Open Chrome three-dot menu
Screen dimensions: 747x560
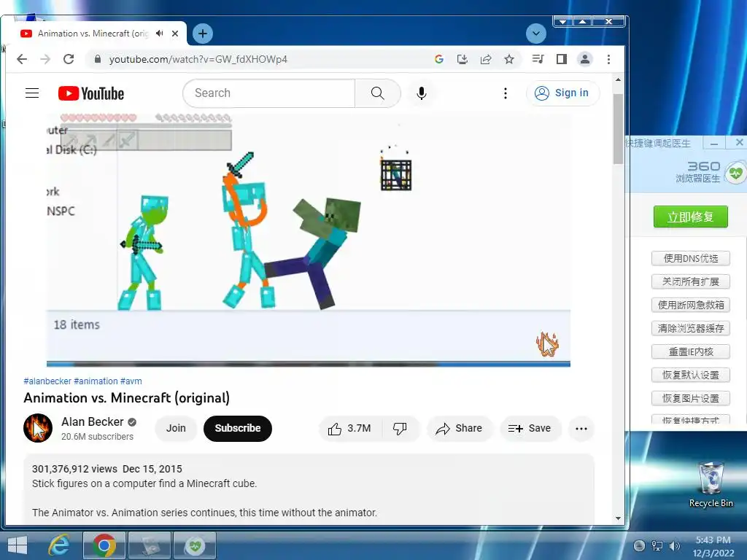click(608, 59)
